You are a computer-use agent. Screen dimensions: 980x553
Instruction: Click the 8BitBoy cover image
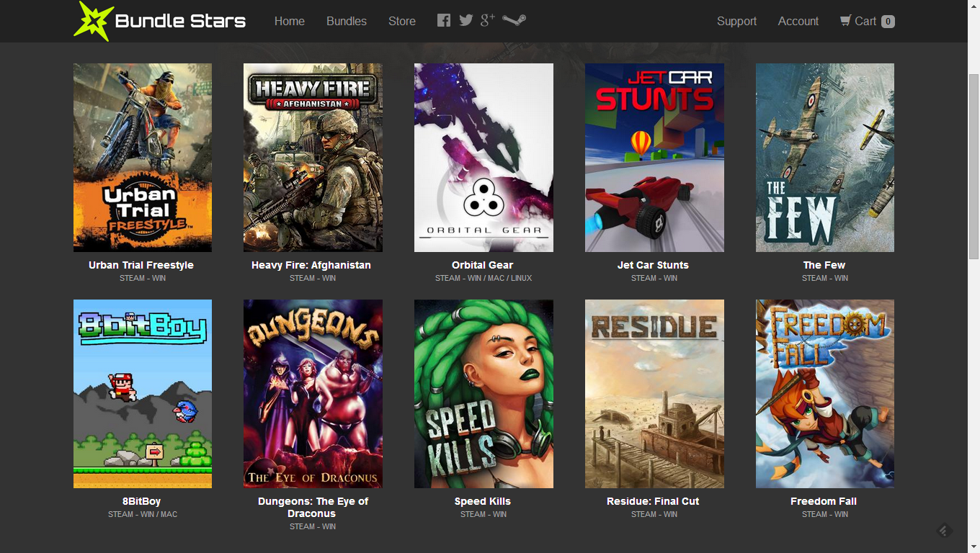(142, 393)
